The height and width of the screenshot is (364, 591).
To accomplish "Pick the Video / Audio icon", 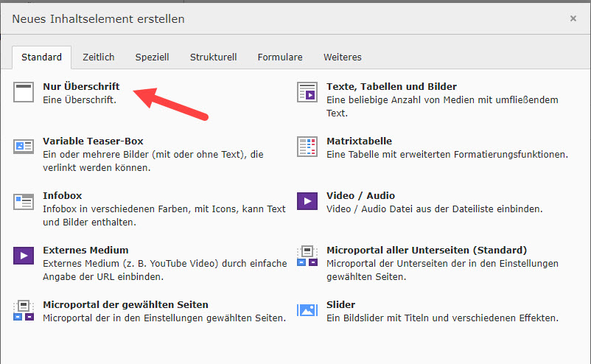I will [307, 200].
